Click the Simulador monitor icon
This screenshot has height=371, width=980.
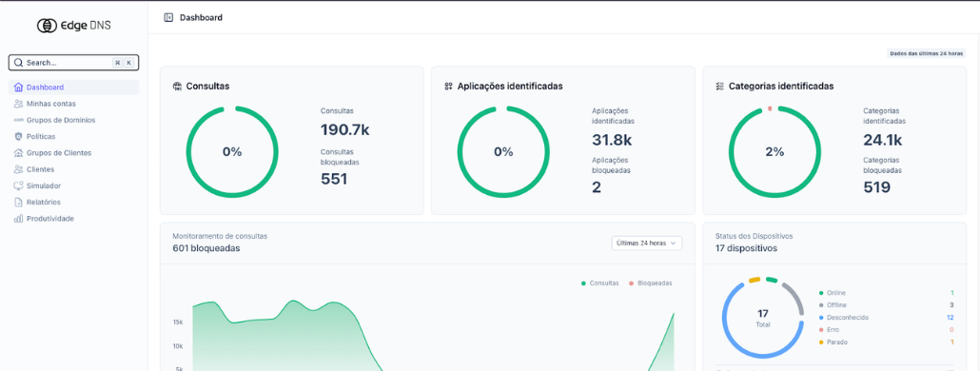[x=18, y=185]
